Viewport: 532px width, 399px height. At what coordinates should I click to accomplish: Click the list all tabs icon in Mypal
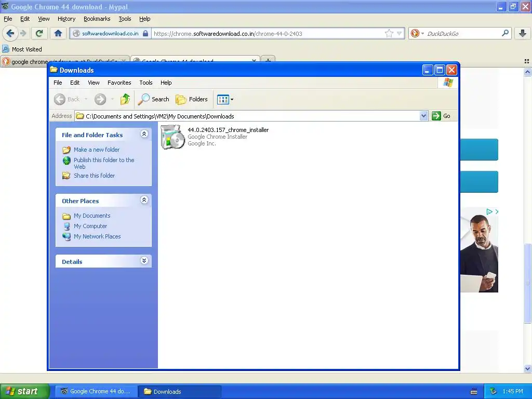tap(527, 61)
